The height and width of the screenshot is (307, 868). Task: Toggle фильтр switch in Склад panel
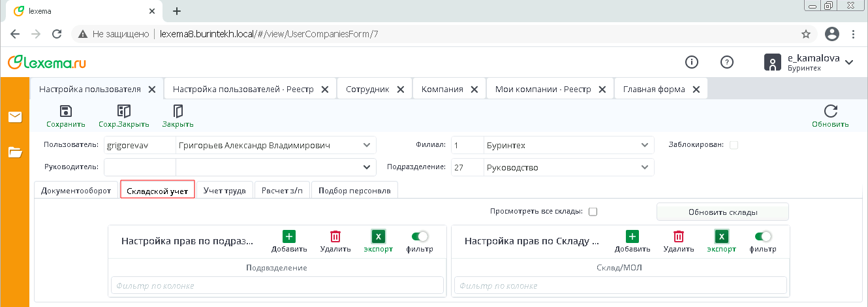click(763, 236)
